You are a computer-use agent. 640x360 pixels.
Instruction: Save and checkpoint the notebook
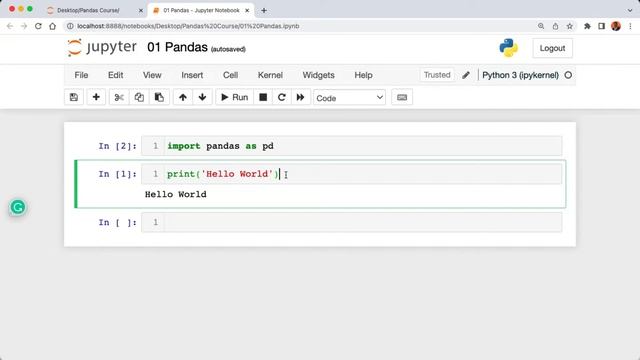click(x=74, y=97)
